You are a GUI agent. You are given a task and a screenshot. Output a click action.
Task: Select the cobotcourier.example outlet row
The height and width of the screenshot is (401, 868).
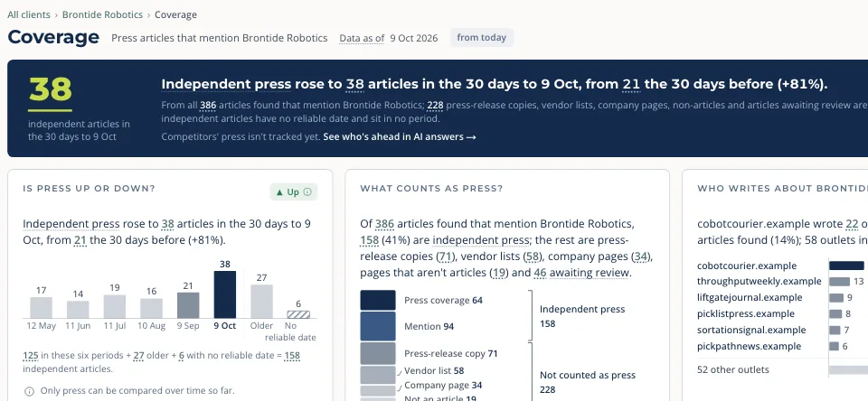782,266
